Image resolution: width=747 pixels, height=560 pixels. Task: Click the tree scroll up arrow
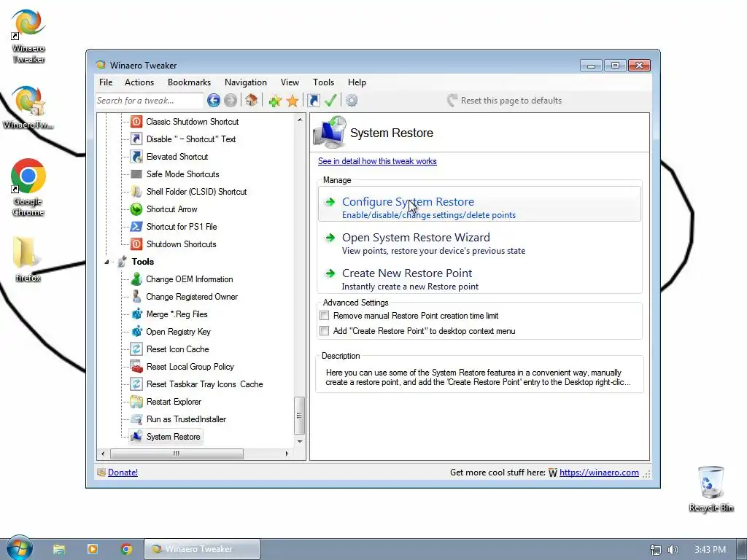click(300, 120)
